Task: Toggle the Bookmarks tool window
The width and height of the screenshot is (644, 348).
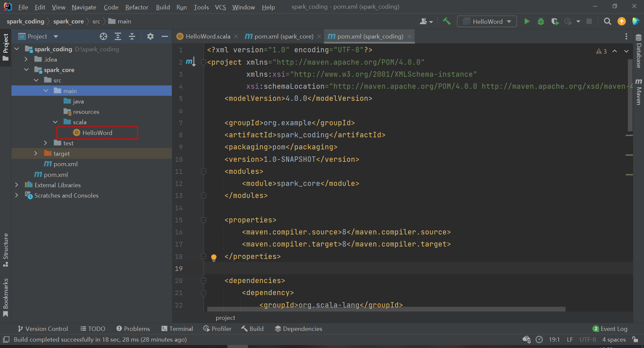Action: click(6, 297)
